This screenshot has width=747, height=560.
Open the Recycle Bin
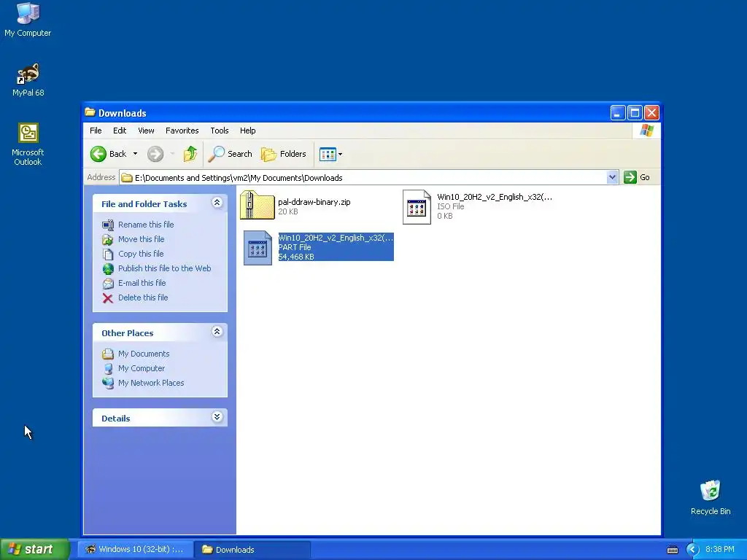click(x=710, y=497)
